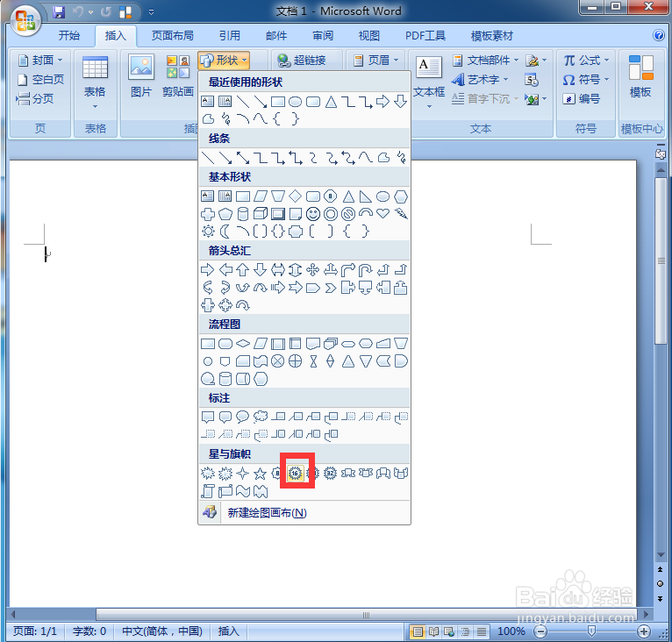
Task: Choose the smiley face shape
Action: [x=313, y=214]
